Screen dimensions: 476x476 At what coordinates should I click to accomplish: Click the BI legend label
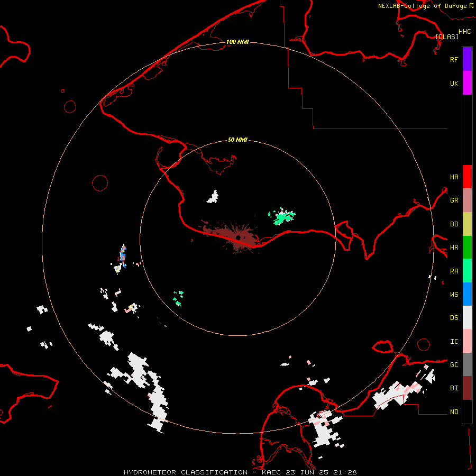pos(454,388)
